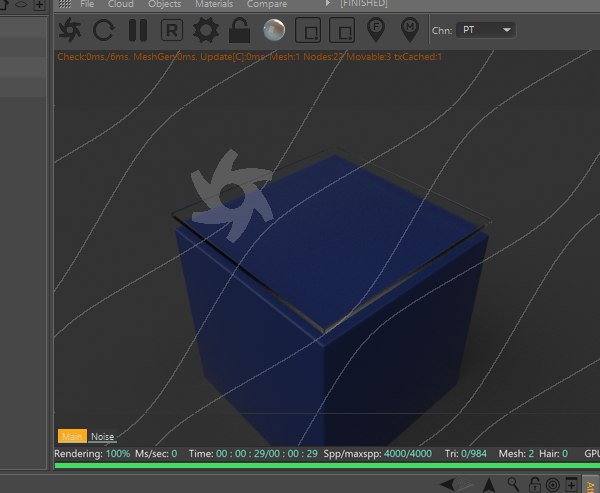600x493 pixels.
Task: Toggle the open padlock icon in bottom bar
Action: (x=534, y=485)
